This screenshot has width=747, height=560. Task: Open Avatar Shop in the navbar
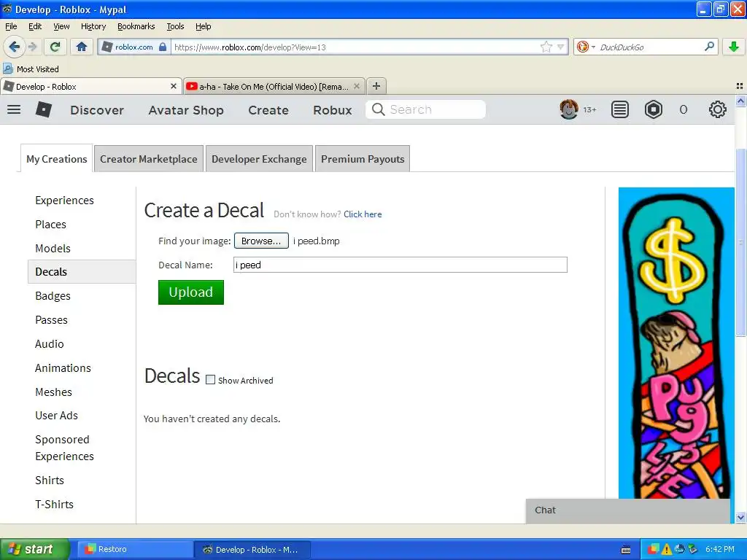tap(186, 110)
